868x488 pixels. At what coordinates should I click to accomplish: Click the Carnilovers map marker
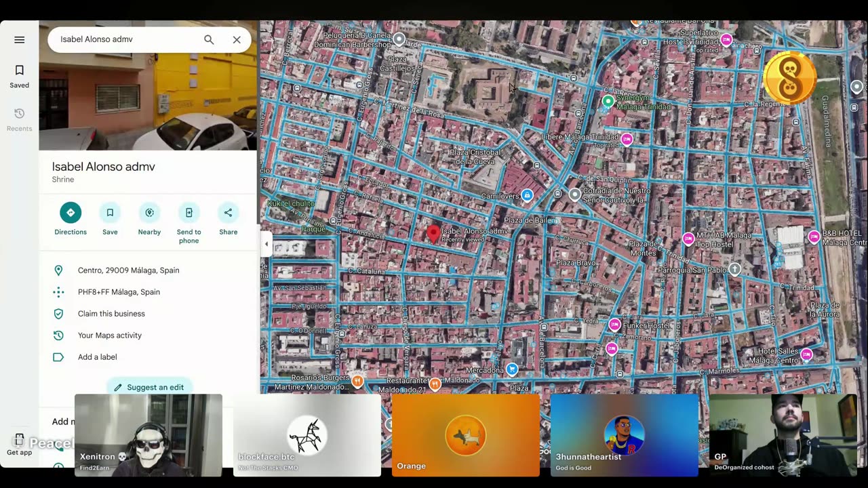527,196
